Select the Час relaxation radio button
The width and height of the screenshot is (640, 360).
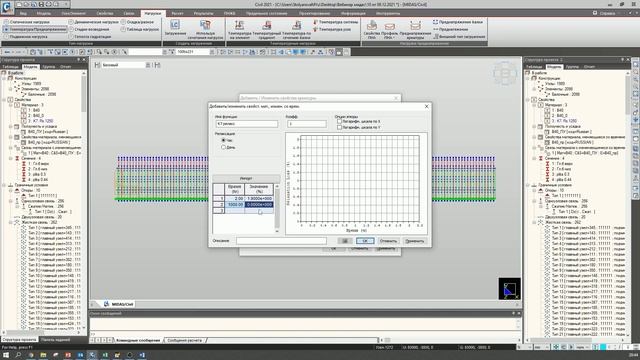[223, 140]
